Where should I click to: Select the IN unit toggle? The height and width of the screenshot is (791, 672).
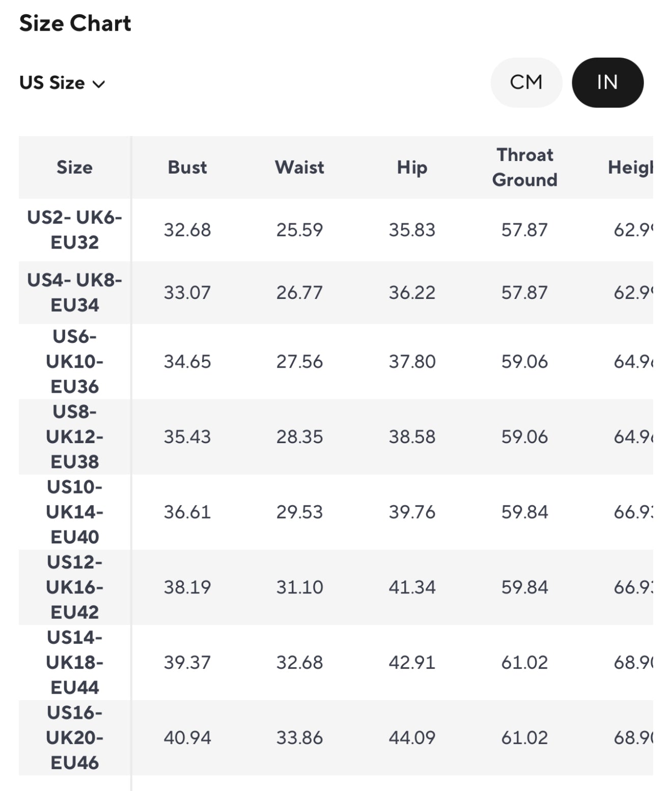(607, 83)
